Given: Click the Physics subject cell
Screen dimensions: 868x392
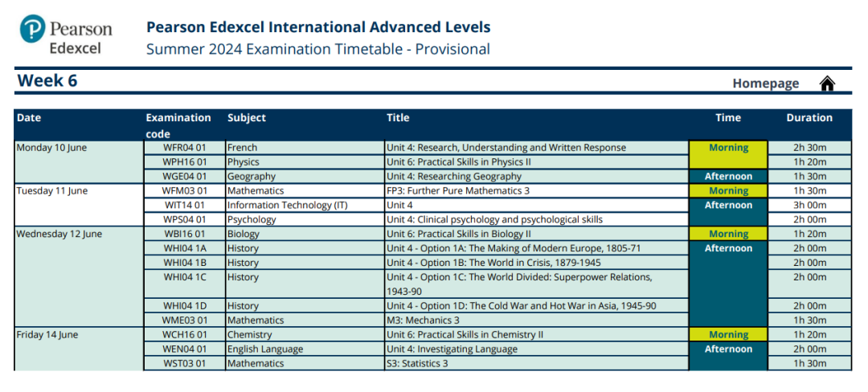Looking at the screenshot, I should coord(305,162).
